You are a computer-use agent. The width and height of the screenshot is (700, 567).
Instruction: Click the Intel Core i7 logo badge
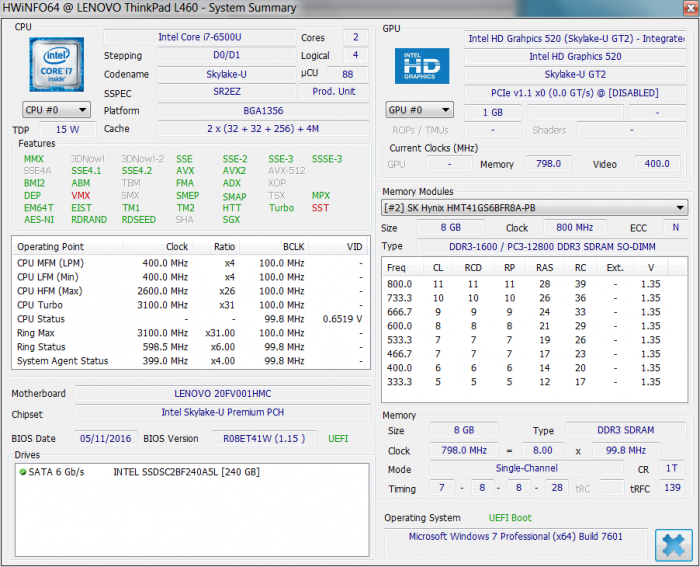click(x=56, y=65)
